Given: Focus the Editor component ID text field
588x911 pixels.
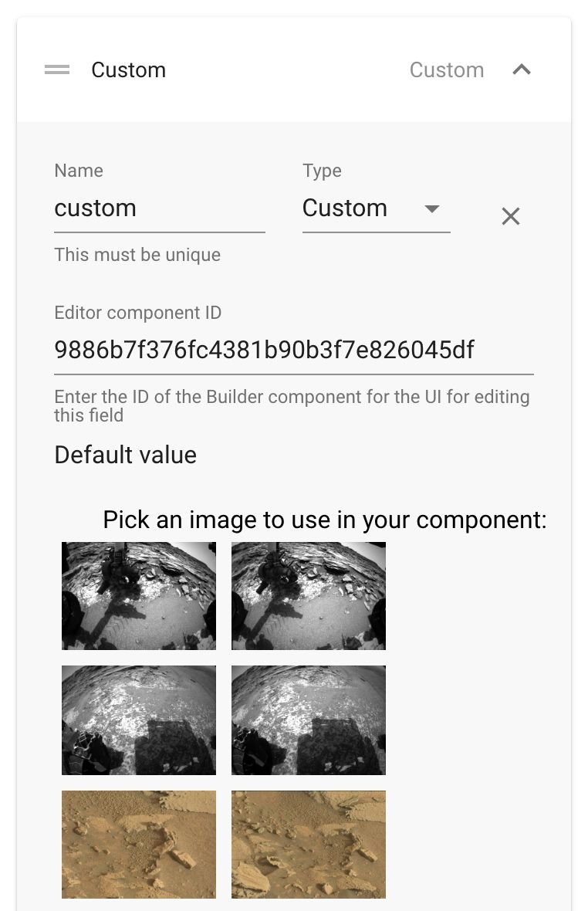Looking at the screenshot, I should (293, 351).
